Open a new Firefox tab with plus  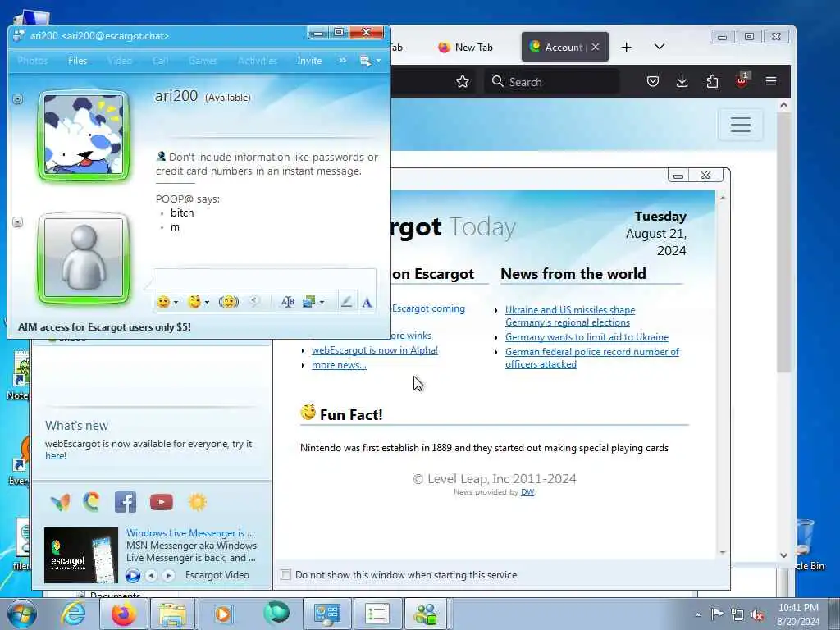click(x=626, y=47)
